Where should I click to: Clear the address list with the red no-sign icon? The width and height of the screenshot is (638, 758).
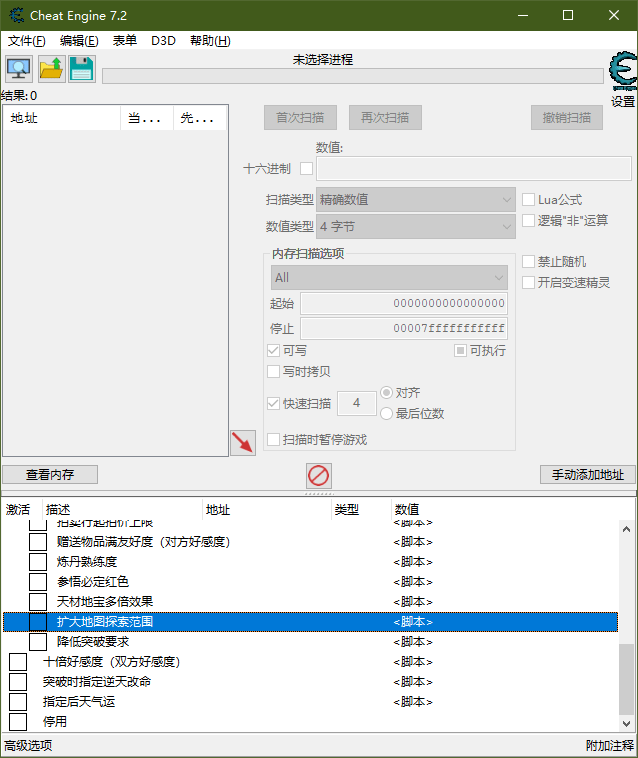(x=319, y=476)
